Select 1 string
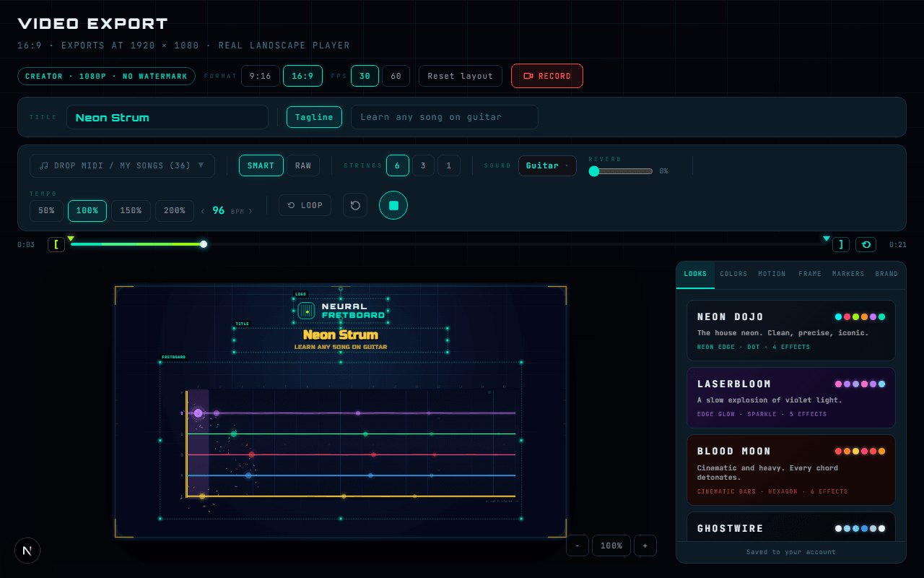 [x=448, y=165]
